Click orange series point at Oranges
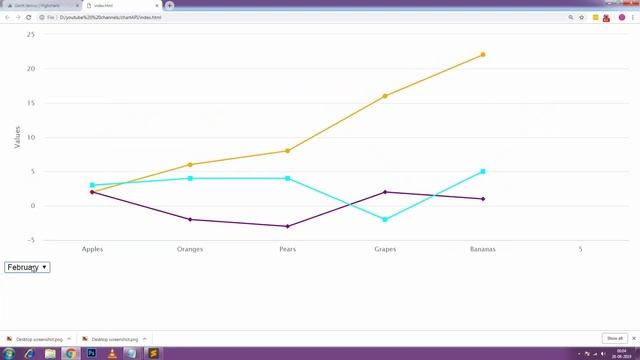The width and height of the screenshot is (640, 360). point(190,164)
